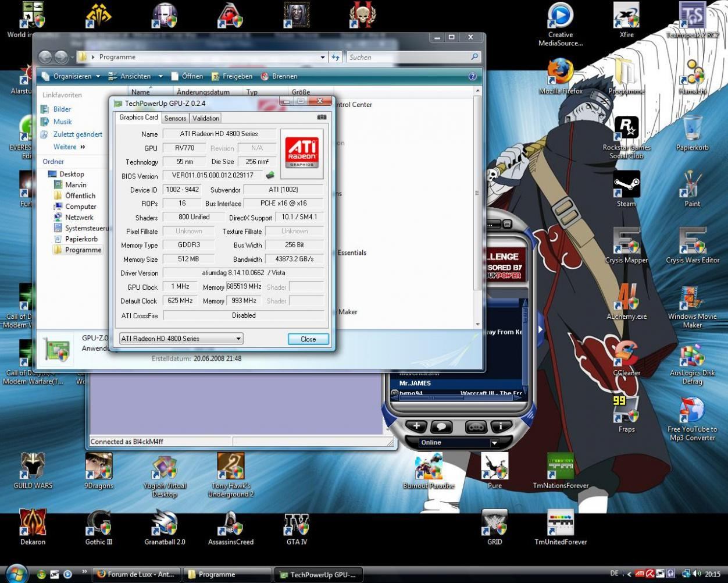The width and height of the screenshot is (728, 583).
Task: Click the Explorer Suchen search box
Action: (413, 57)
